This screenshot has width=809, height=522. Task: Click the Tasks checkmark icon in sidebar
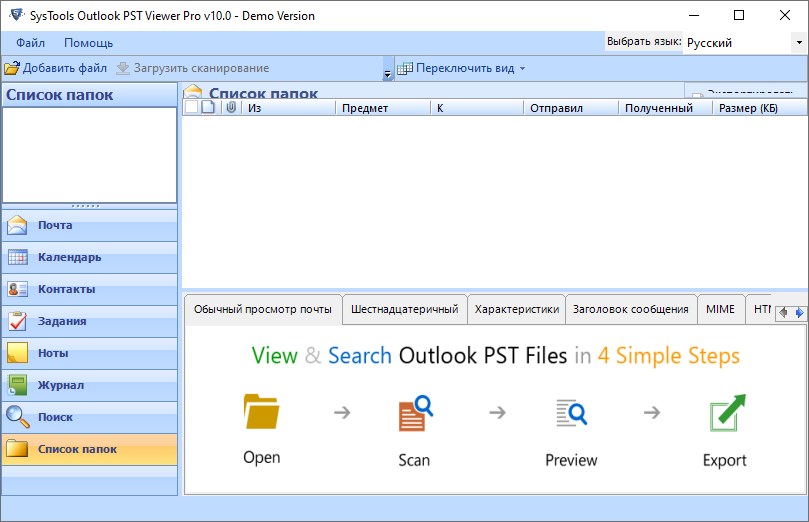pyautogui.click(x=18, y=321)
